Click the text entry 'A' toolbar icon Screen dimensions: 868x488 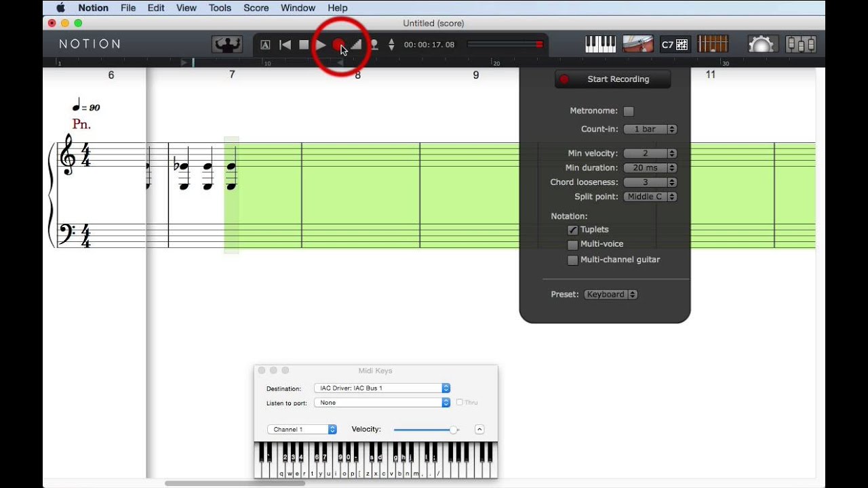(265, 45)
